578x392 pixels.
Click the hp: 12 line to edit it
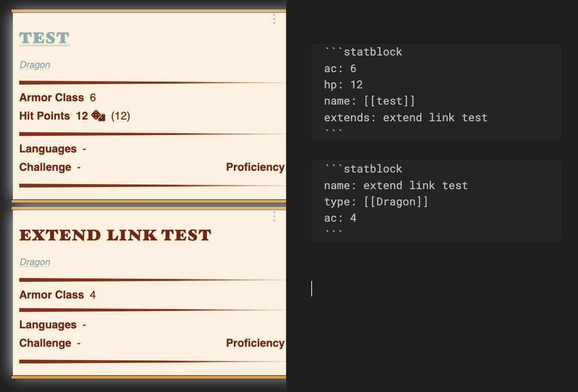343,85
